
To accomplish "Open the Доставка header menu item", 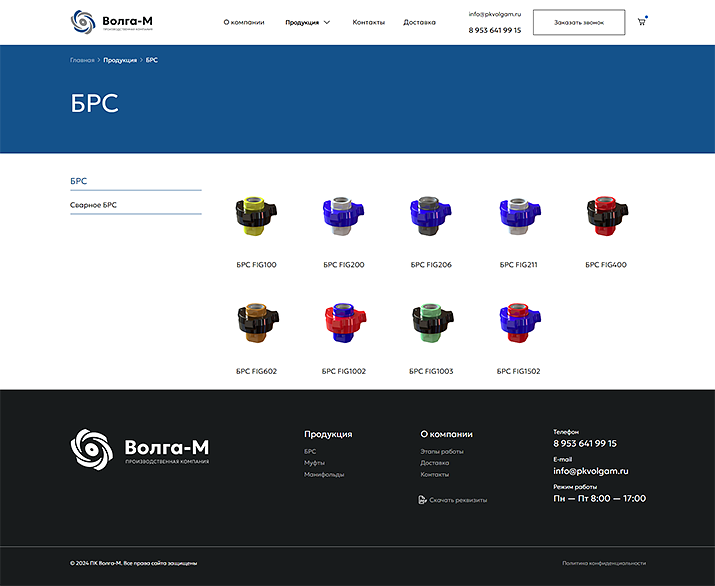I will pos(419,22).
